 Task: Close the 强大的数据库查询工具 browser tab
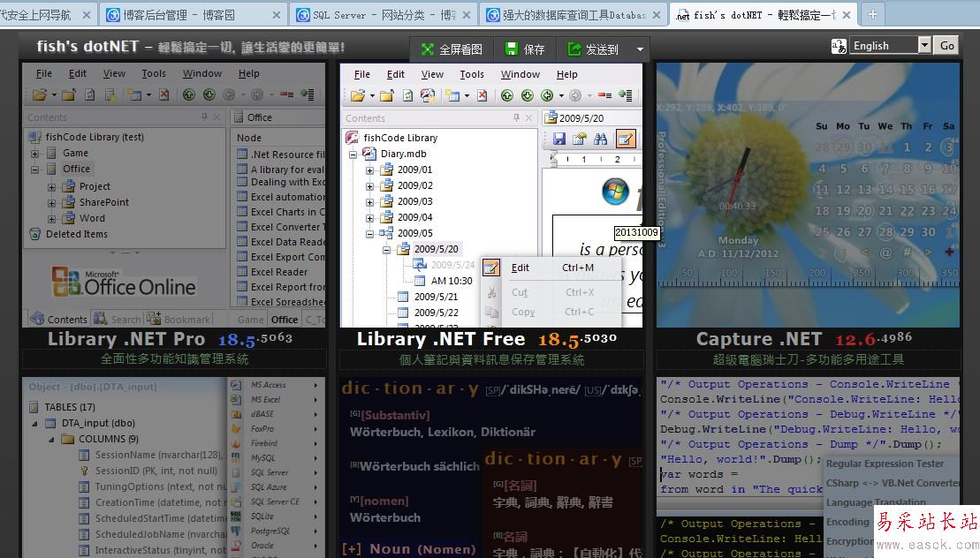[x=657, y=15]
